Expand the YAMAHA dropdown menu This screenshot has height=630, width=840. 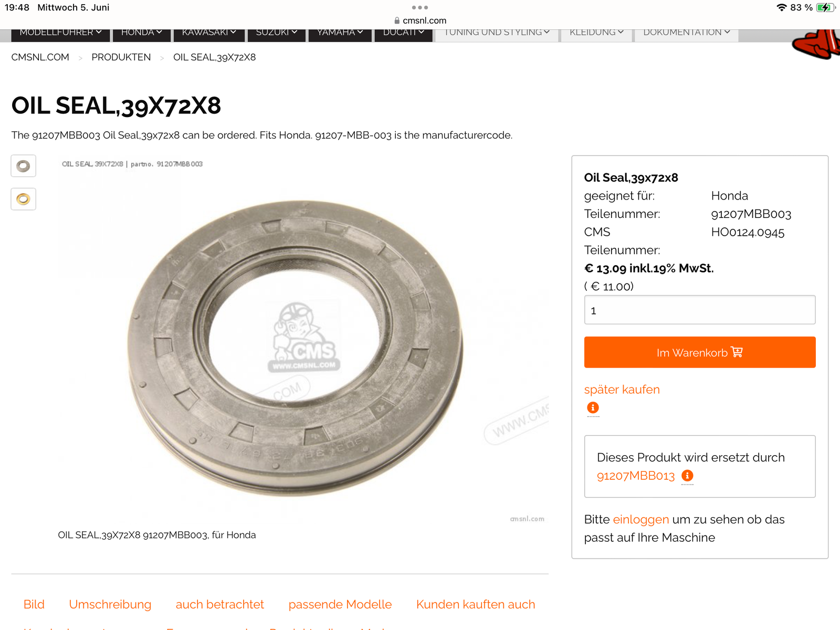click(x=340, y=33)
